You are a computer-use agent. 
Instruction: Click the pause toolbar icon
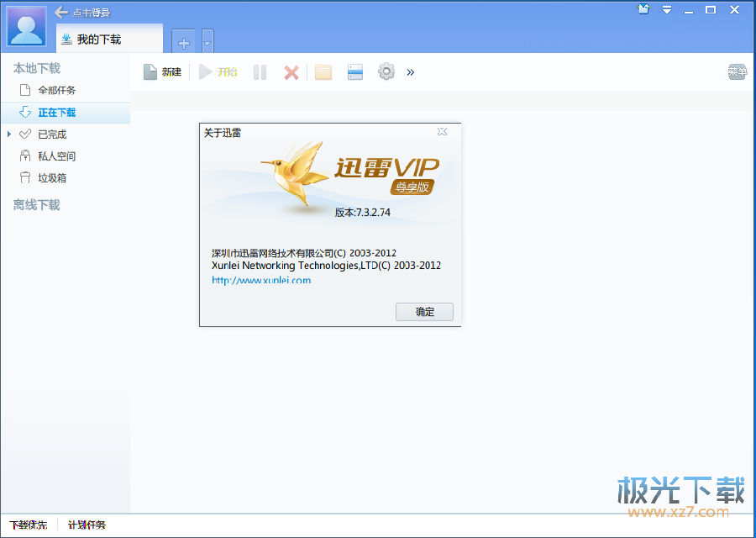pyautogui.click(x=260, y=72)
